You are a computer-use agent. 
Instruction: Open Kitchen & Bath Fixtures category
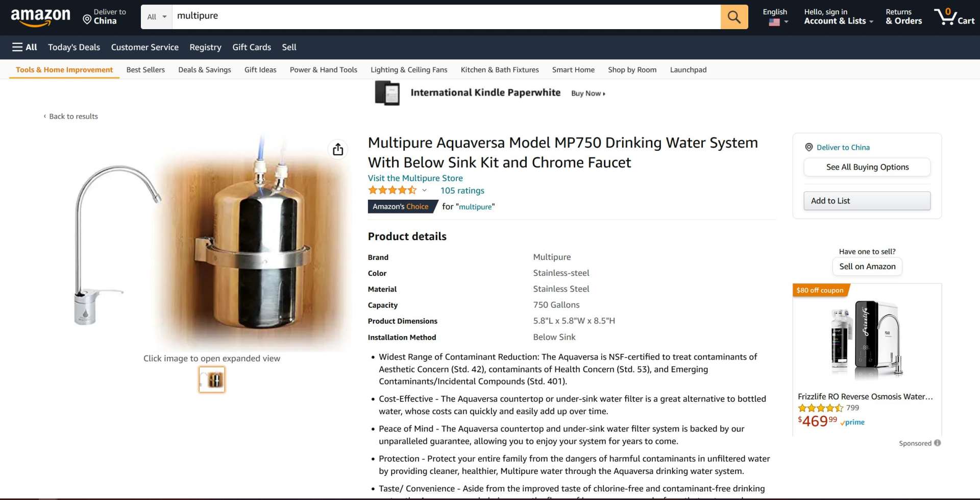pos(500,69)
